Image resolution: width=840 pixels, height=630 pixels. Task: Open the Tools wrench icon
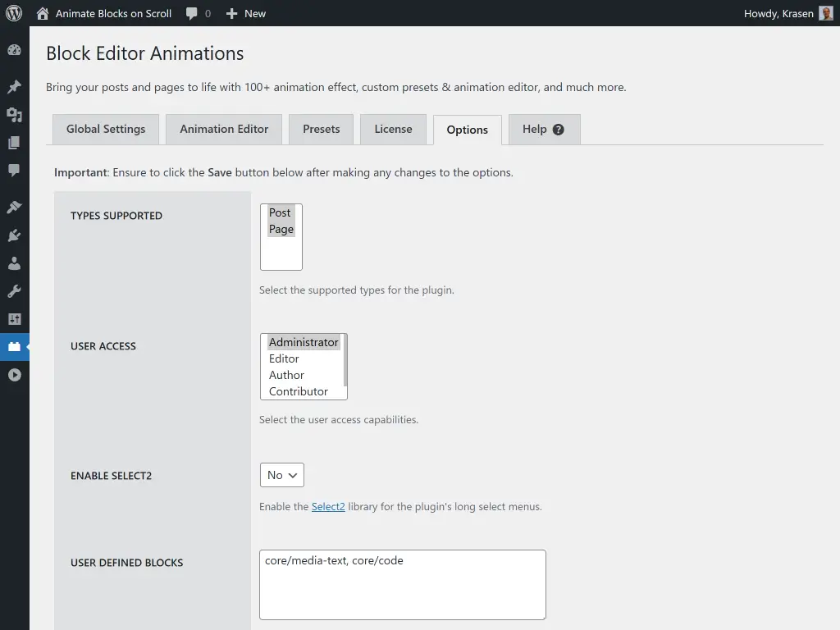14,290
